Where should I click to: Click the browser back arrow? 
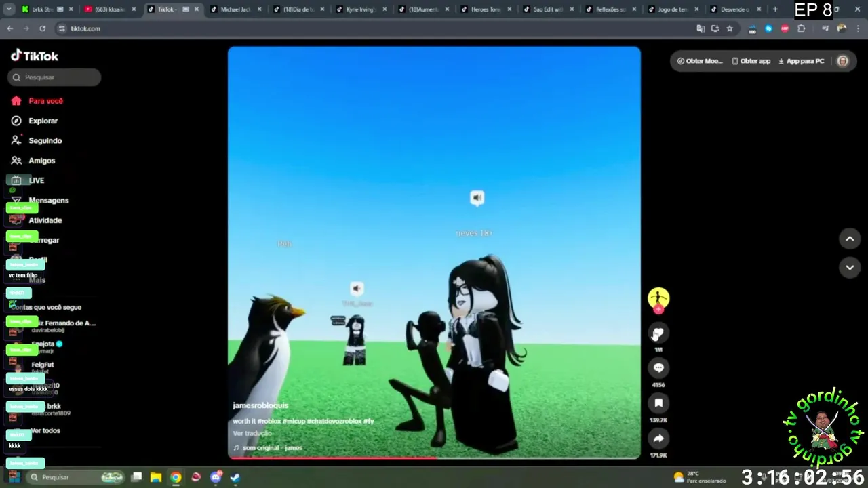click(x=10, y=28)
